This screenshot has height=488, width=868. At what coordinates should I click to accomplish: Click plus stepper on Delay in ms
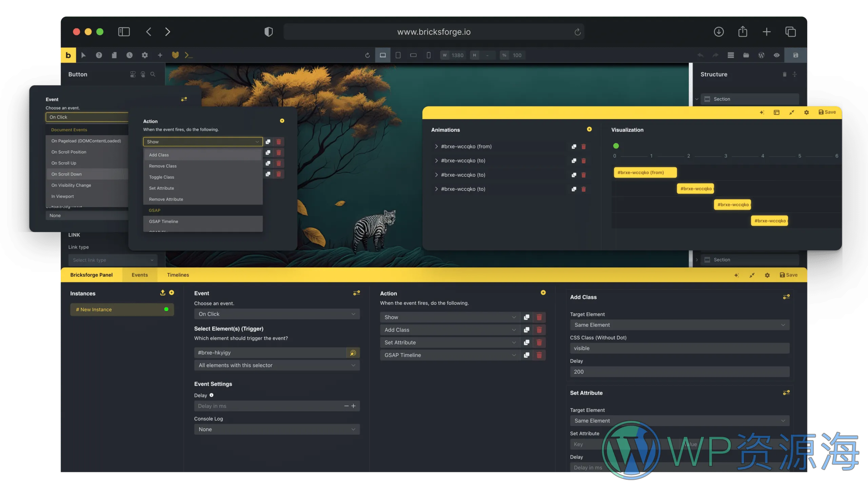353,406
